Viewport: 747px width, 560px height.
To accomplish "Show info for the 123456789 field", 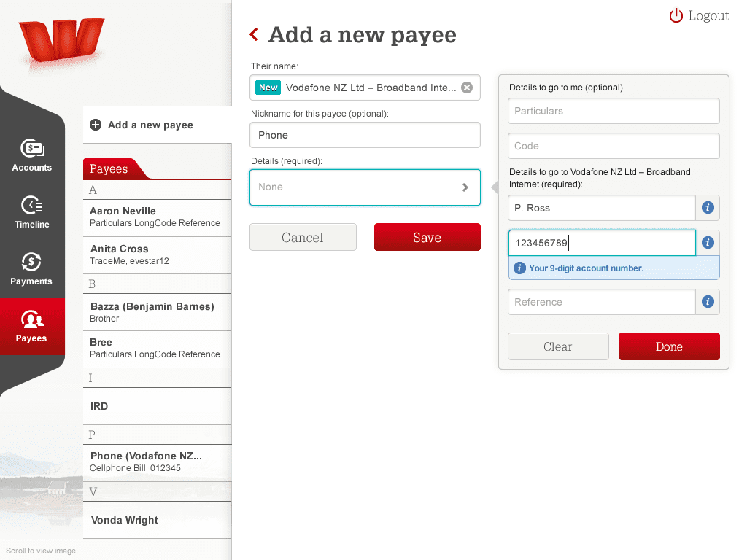I will pos(708,242).
